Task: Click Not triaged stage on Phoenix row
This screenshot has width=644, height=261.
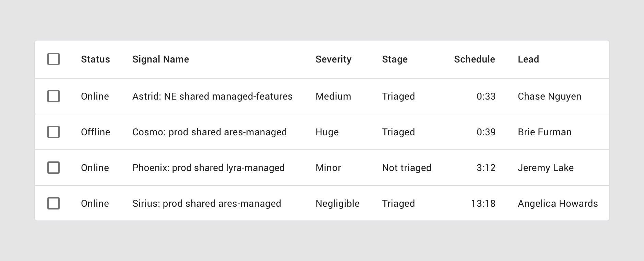Action: pos(406,168)
